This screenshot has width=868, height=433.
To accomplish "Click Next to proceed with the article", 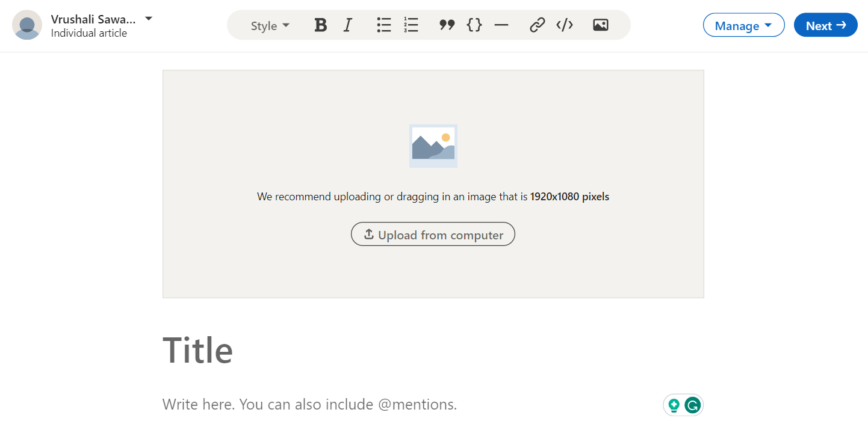I will click(825, 25).
